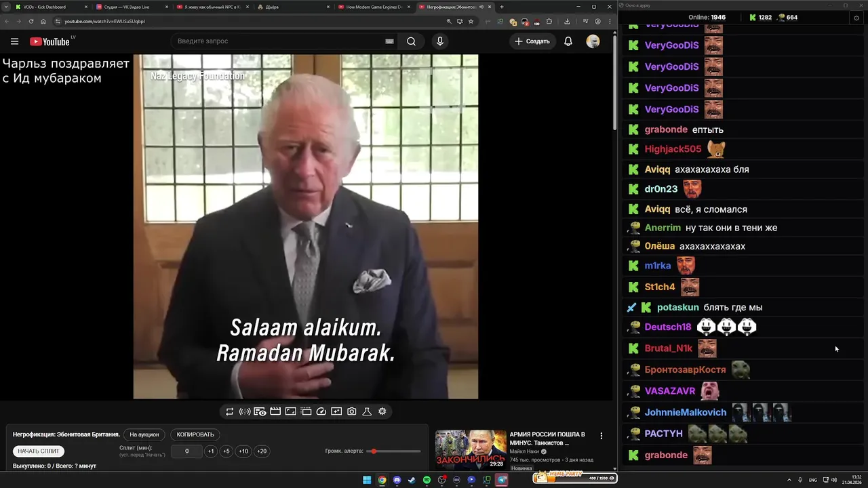Open on-screen keyboard in search box
Image resolution: width=868 pixels, height=488 pixels.
coord(389,41)
